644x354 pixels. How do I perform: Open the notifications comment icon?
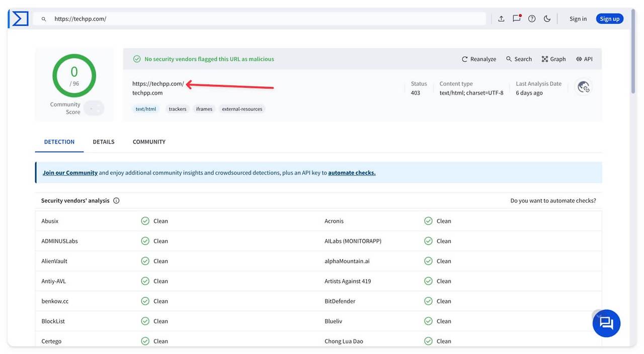tap(516, 19)
